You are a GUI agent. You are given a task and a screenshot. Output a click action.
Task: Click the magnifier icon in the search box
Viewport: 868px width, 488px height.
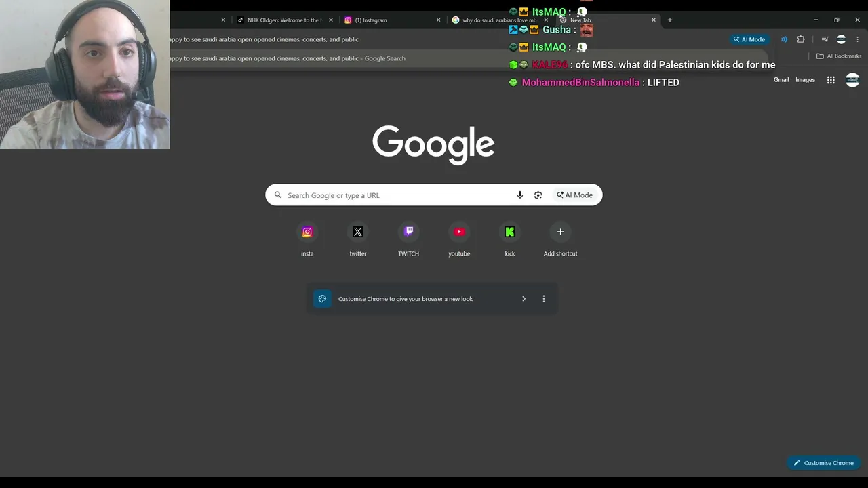[x=277, y=195]
